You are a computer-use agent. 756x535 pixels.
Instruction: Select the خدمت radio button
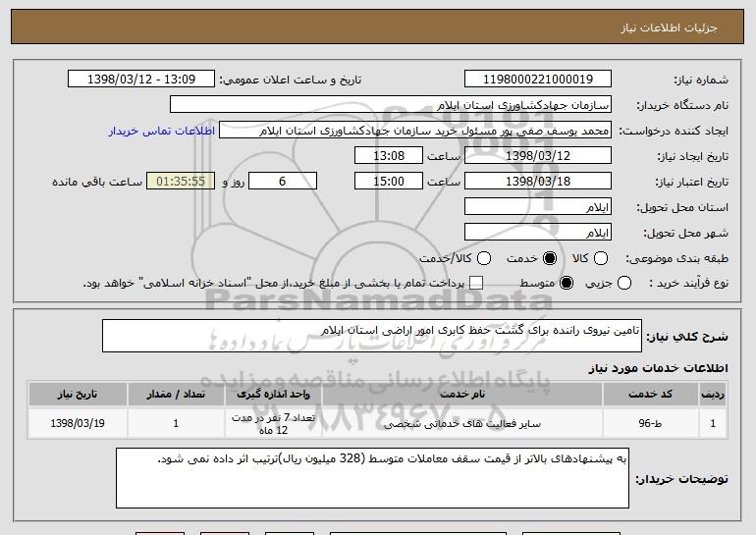coord(549,258)
